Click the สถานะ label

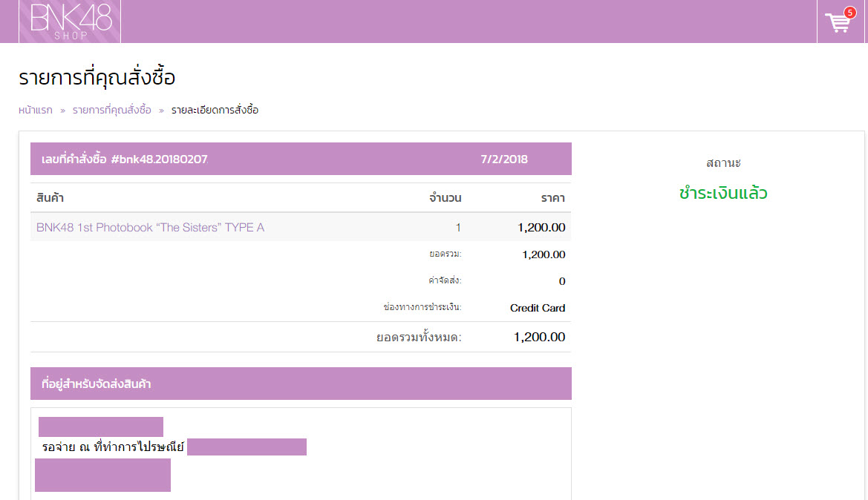tap(723, 163)
